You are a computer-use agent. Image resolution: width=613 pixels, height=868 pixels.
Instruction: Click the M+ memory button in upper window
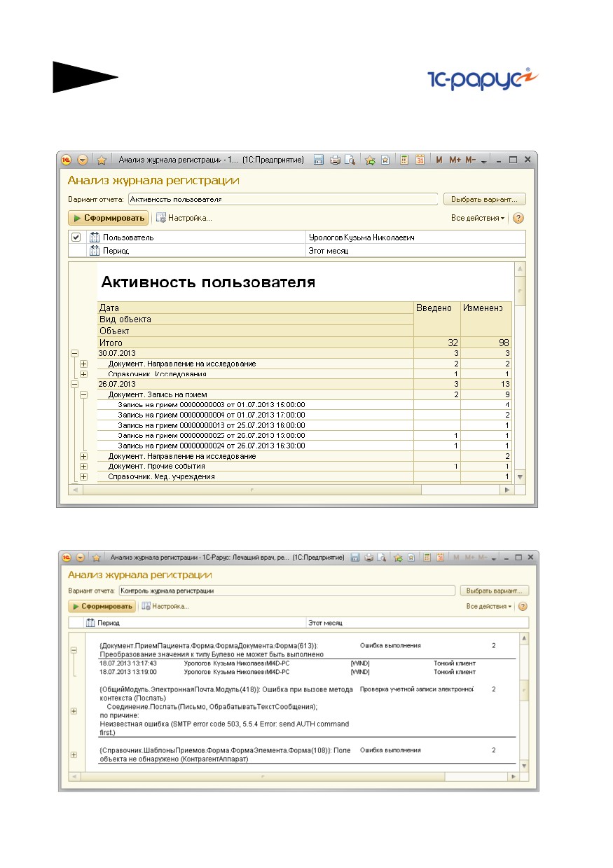coord(455,160)
